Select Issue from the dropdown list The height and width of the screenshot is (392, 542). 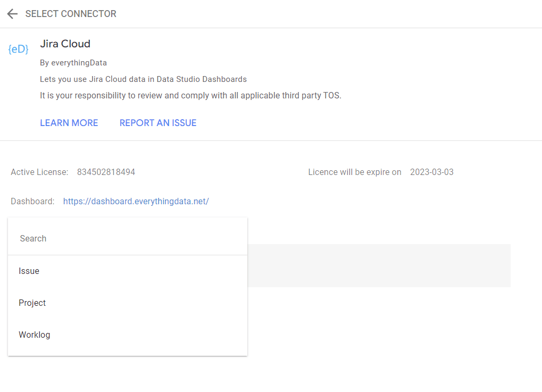29,271
